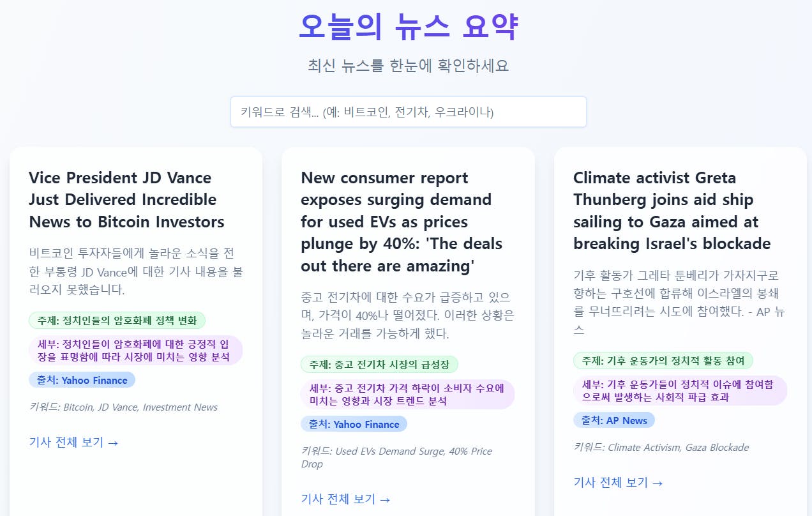Screen dimensions: 812x516
Task: Click the 출처: AP News badge
Action: pyautogui.click(x=614, y=420)
